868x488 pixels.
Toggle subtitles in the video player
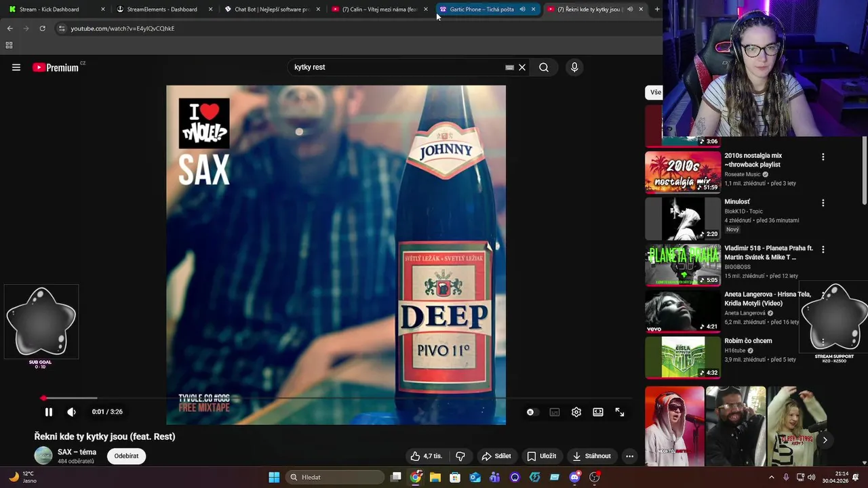coord(555,412)
